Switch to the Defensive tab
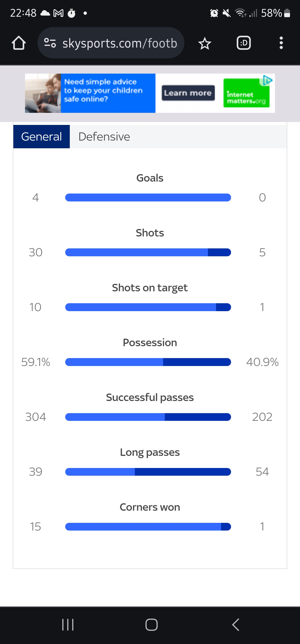The width and height of the screenshot is (300, 644). coord(104,137)
